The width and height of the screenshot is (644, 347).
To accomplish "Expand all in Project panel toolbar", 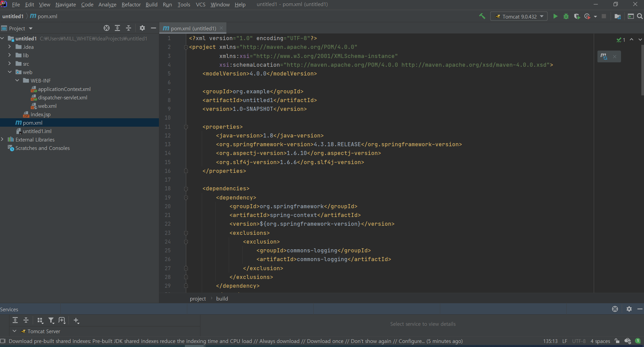I will point(117,28).
